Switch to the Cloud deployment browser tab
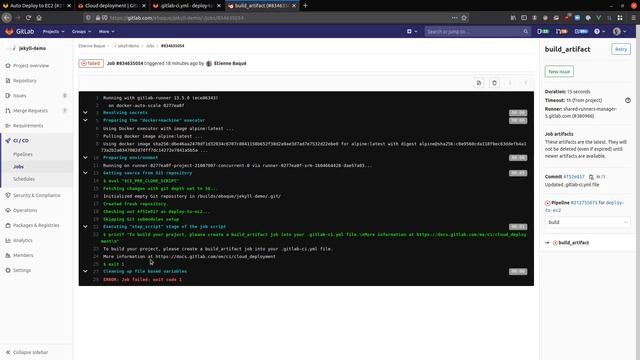The height and width of the screenshot is (360, 640). 111,6
